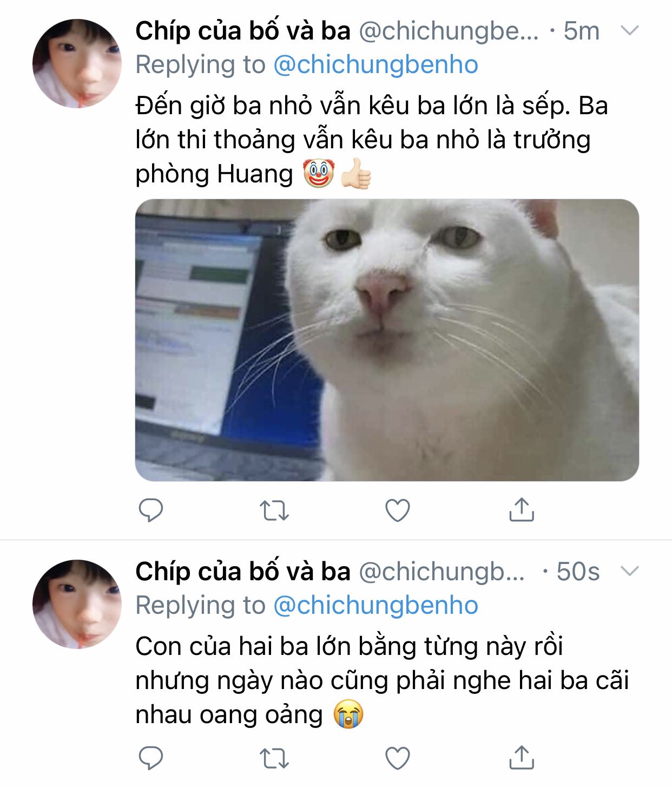672x787 pixels.
Task: Share the first tweet with the cat image
Action: coord(522,509)
